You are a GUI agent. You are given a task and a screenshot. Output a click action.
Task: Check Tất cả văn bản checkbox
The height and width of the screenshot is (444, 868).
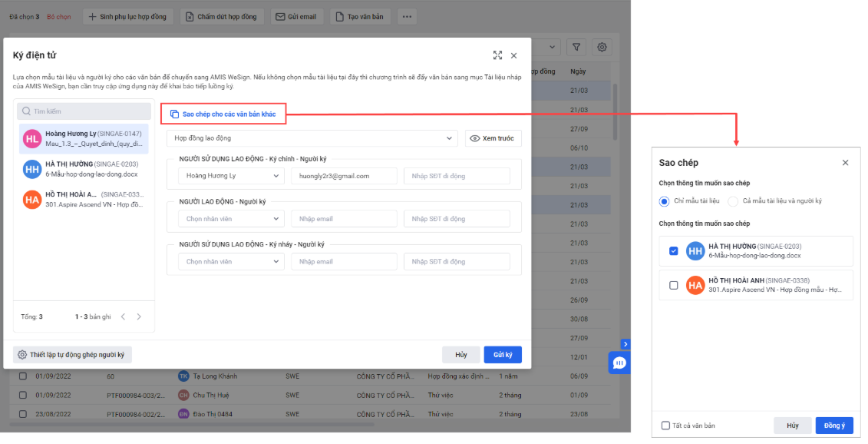click(665, 426)
